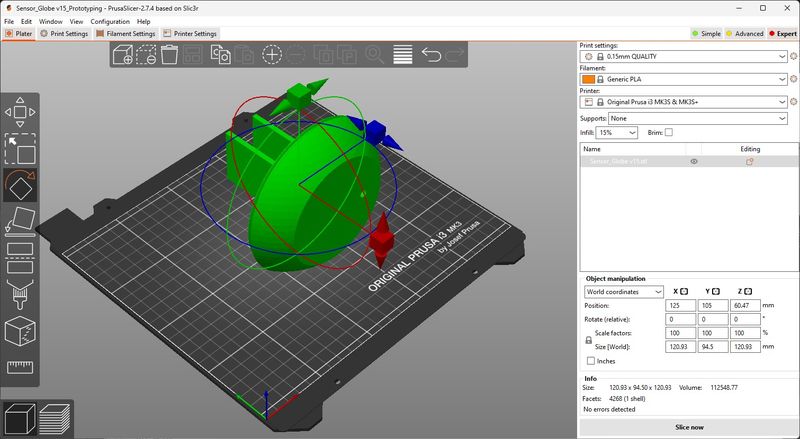Hide Sensor_Globe object with eye icon
This screenshot has width=800, height=439.
(694, 161)
